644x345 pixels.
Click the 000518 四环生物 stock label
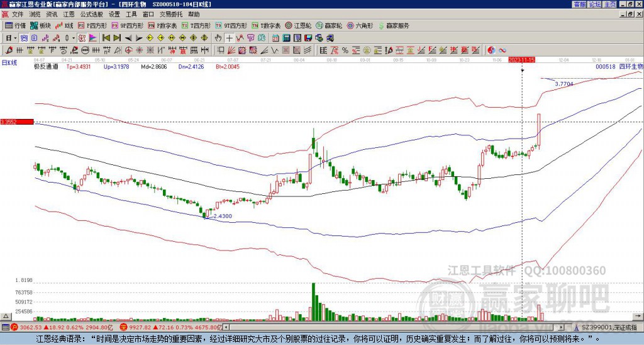click(619, 66)
